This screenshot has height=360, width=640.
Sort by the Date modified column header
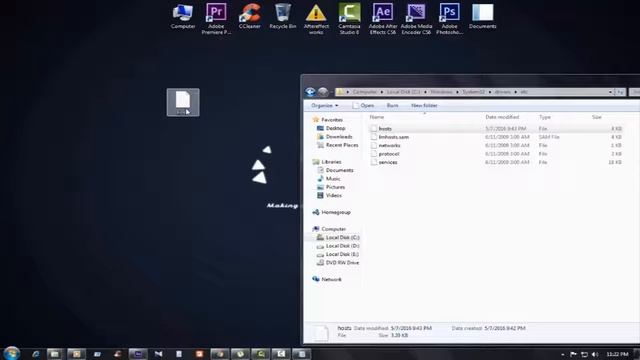pos(502,117)
